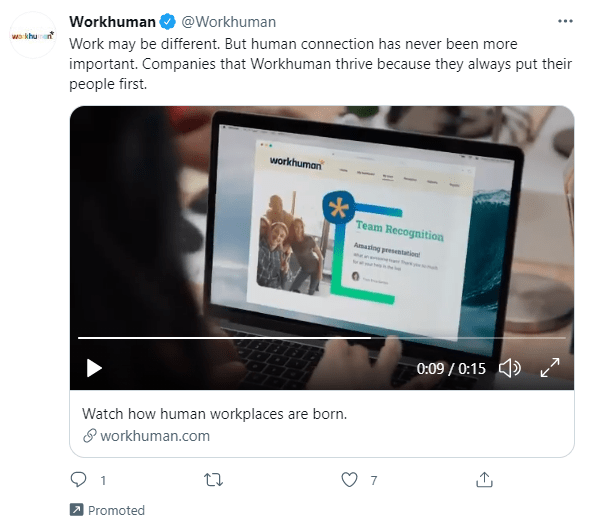This screenshot has height=525, width=589.
Task: Click "Watch how human workplaces are born" headline
Action: pos(214,414)
